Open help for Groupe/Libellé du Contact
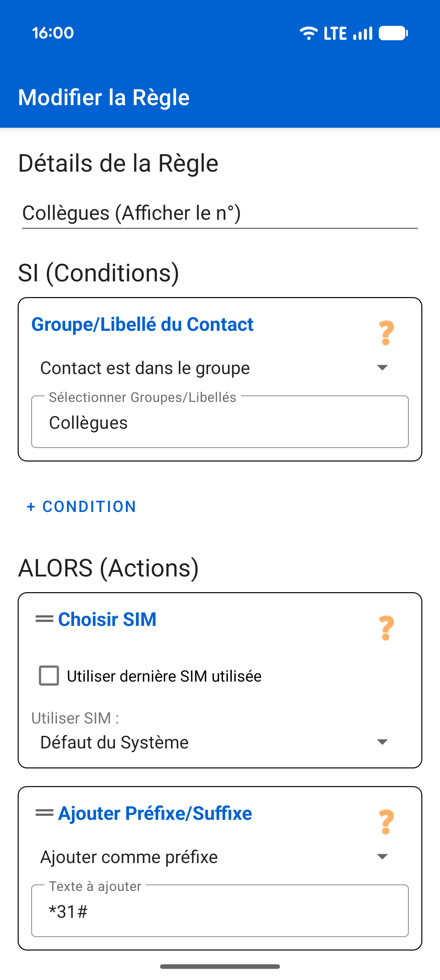440x980 pixels. click(x=386, y=333)
